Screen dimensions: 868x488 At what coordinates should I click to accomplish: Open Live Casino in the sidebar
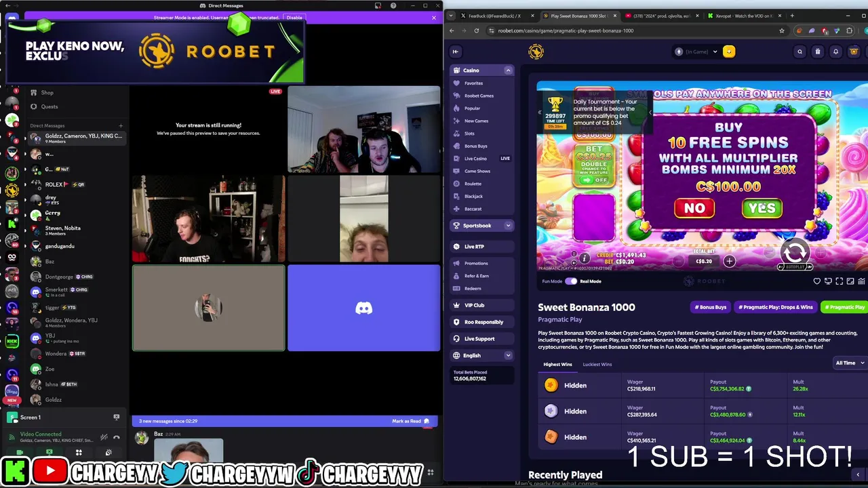pos(475,159)
